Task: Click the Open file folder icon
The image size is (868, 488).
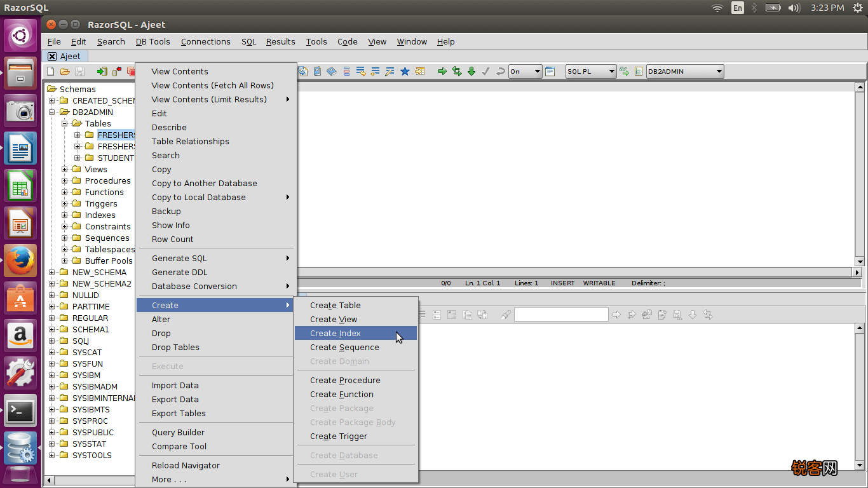Action: pos(65,72)
